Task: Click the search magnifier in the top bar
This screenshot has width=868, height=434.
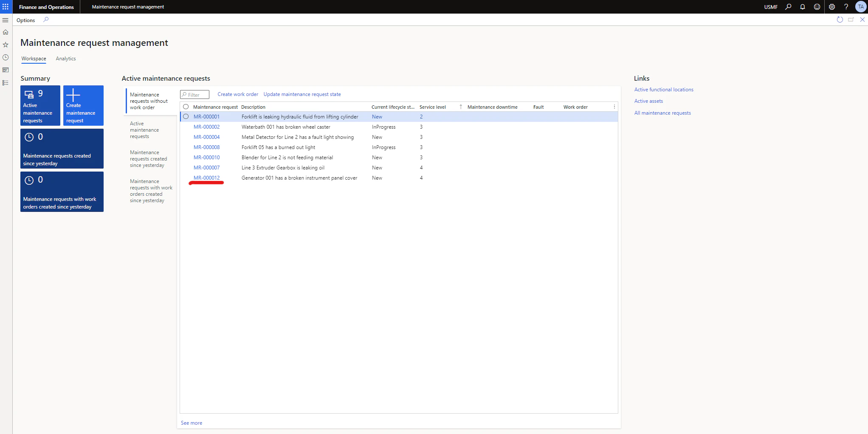Action: point(788,7)
